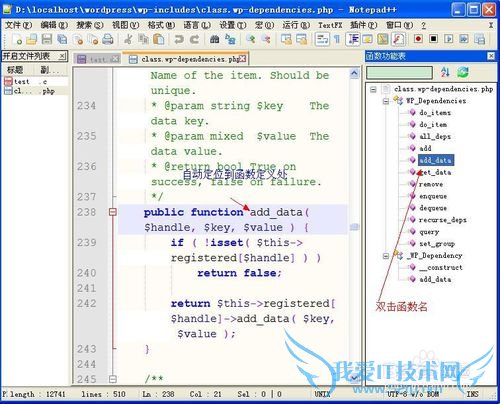This screenshot has width=500, height=404.
Task: Zoom out using the toolbar icon
Action: (x=266, y=39)
